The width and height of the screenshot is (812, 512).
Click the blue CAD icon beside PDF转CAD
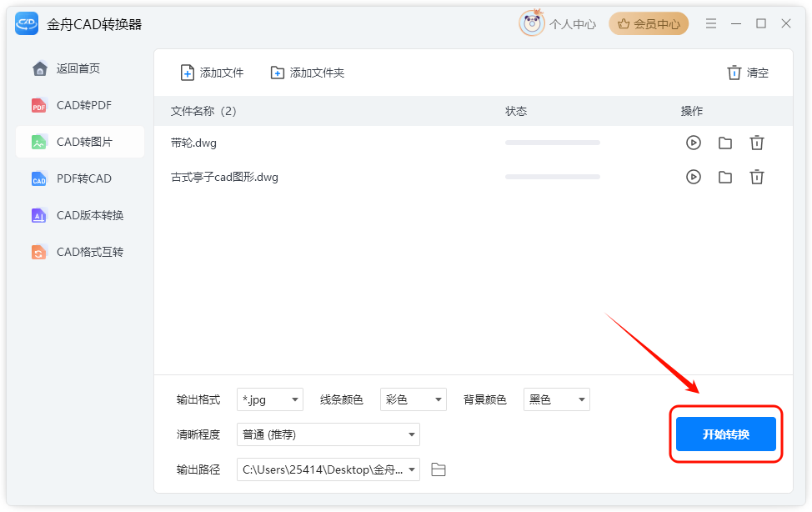pyautogui.click(x=39, y=178)
